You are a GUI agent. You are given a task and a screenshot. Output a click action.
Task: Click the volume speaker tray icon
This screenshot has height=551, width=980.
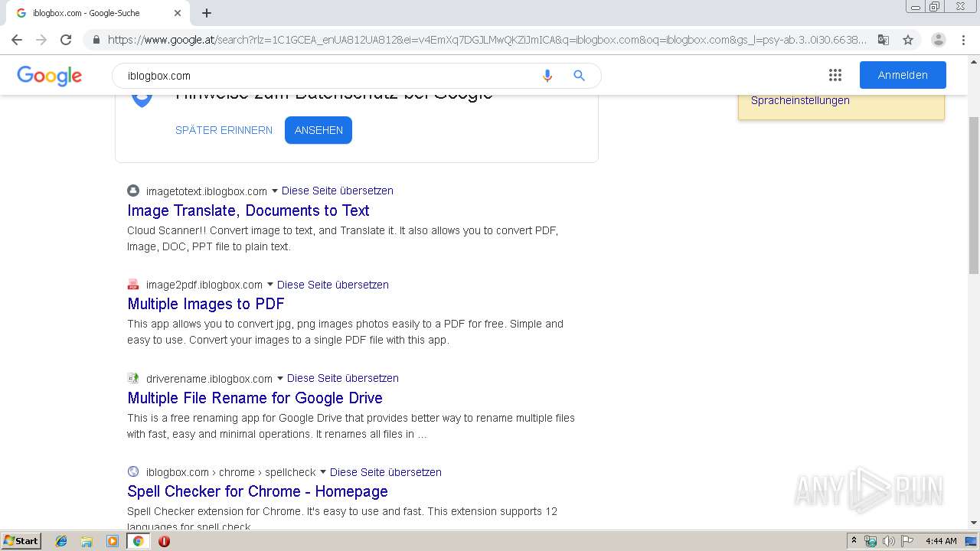pyautogui.click(x=889, y=541)
